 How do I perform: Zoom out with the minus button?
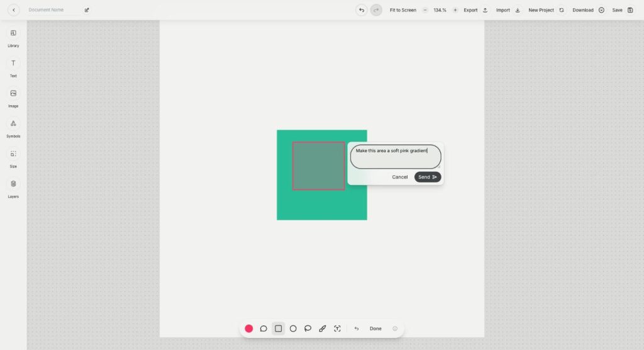425,10
